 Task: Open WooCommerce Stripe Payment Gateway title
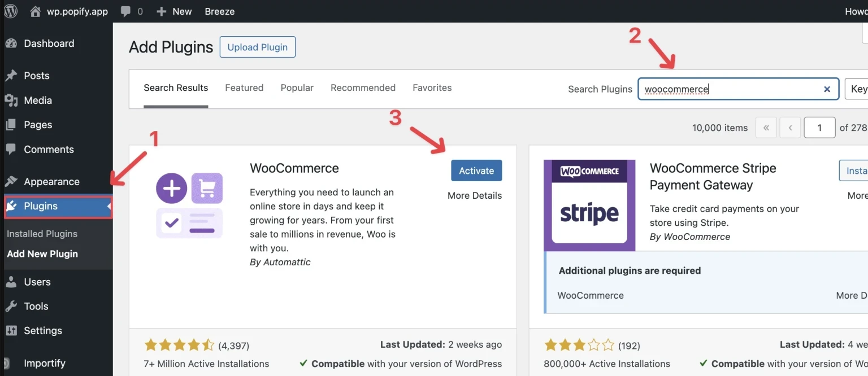click(x=713, y=177)
